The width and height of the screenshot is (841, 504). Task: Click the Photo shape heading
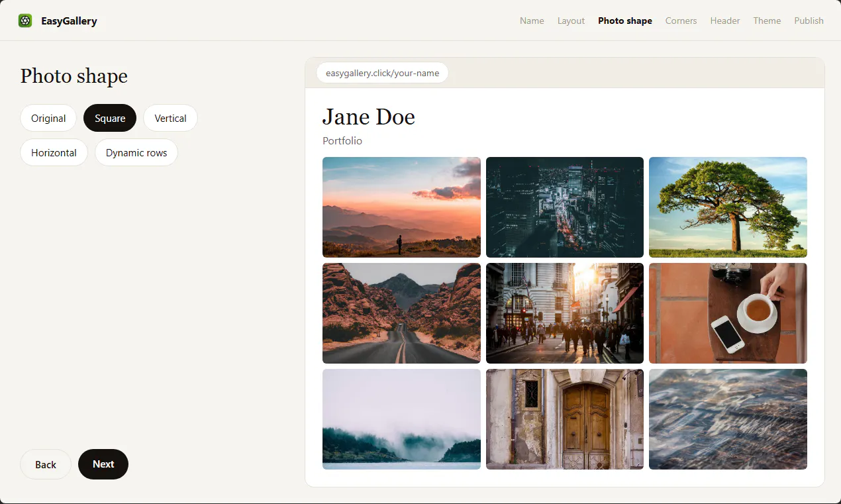pos(74,76)
